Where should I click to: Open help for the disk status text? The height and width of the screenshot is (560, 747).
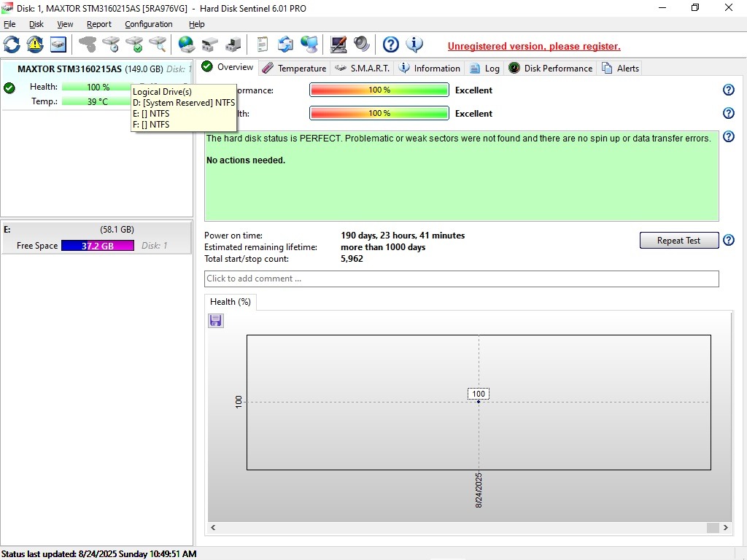point(729,136)
